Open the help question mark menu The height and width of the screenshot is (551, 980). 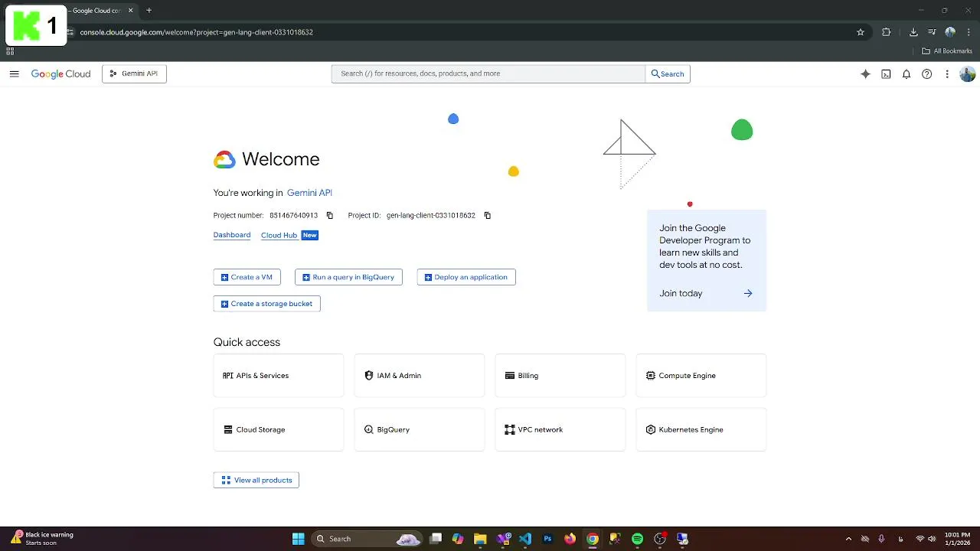926,74
